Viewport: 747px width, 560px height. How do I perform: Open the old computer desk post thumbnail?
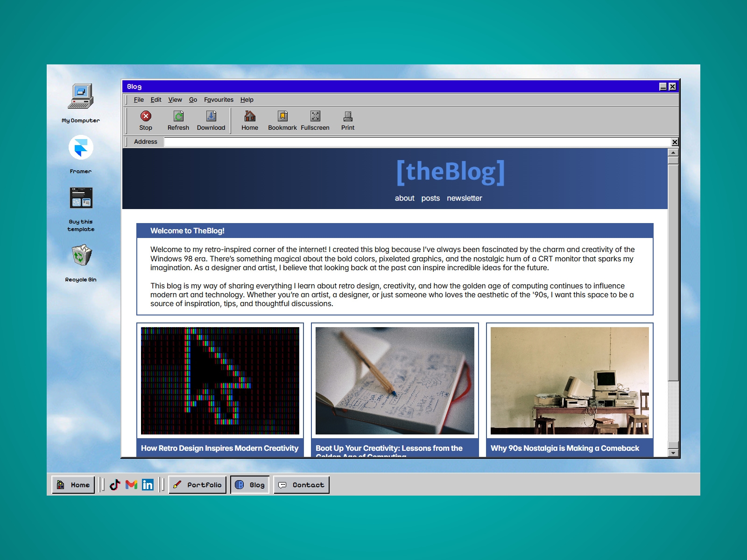point(570,381)
